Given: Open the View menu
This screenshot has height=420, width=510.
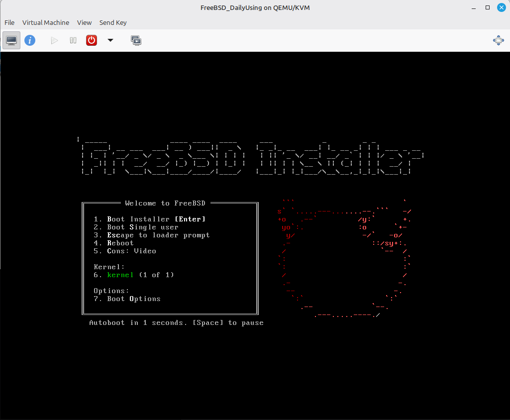Looking at the screenshot, I should pyautogui.click(x=84, y=22).
